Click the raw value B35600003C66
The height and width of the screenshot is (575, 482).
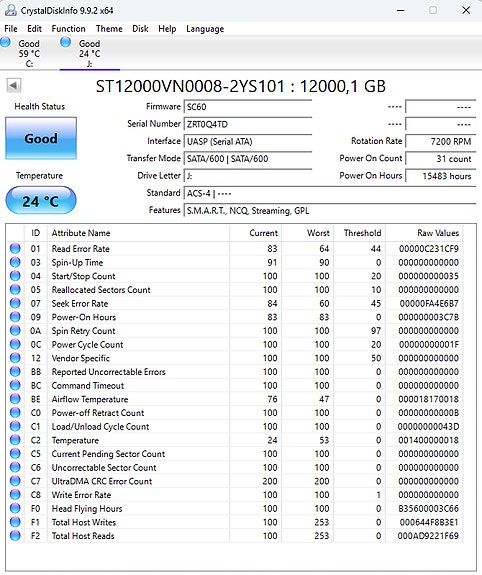point(428,508)
